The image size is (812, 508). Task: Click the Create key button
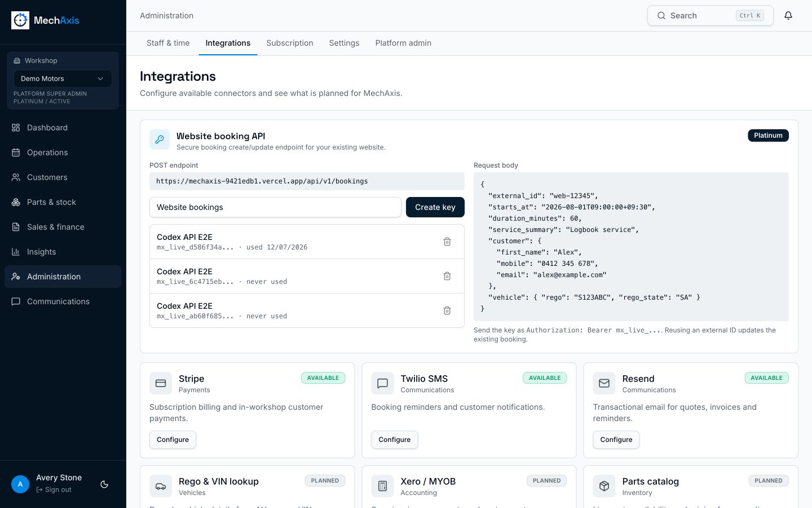435,207
